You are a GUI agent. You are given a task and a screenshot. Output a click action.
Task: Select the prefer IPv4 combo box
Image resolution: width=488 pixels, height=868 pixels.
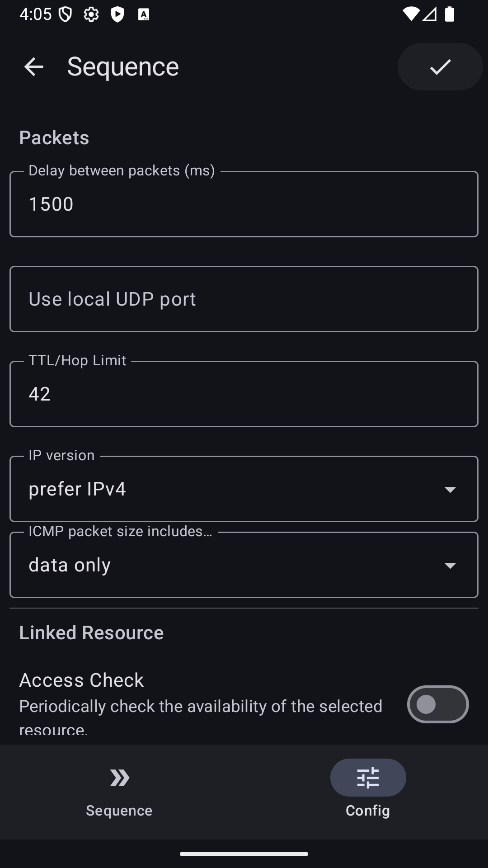pos(226,489)
